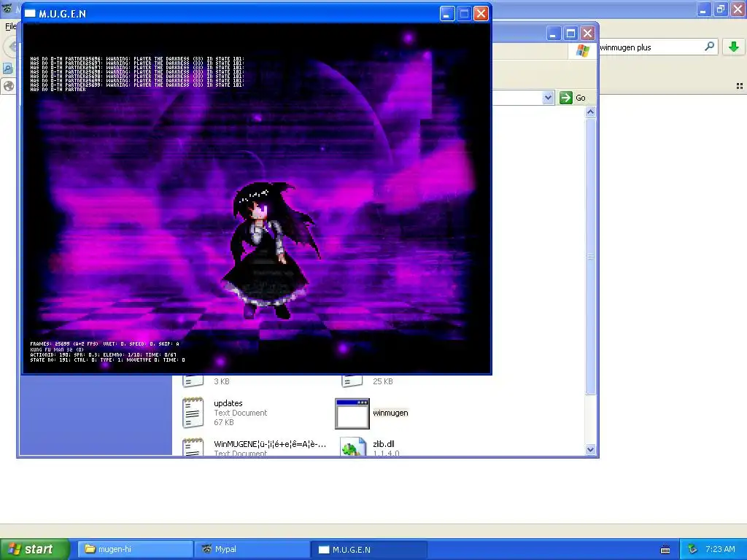This screenshot has width=747, height=560.
Task: Open the Windows start menu
Action: coord(34,550)
